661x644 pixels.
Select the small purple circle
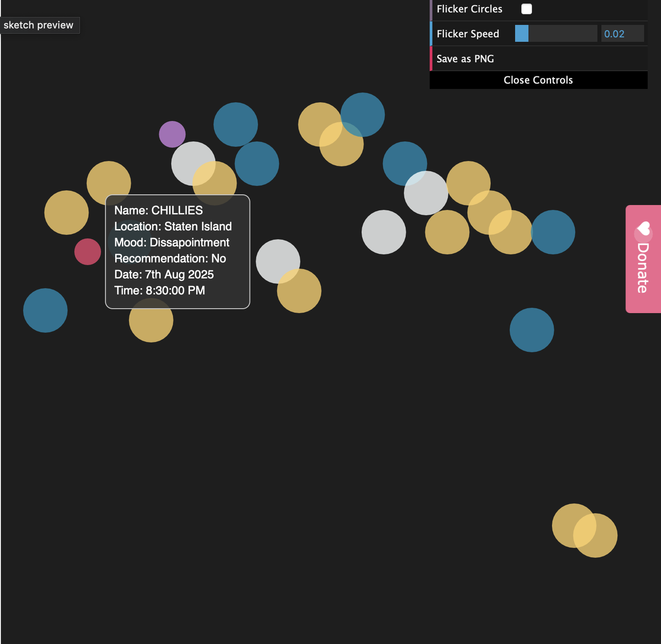pyautogui.click(x=172, y=134)
